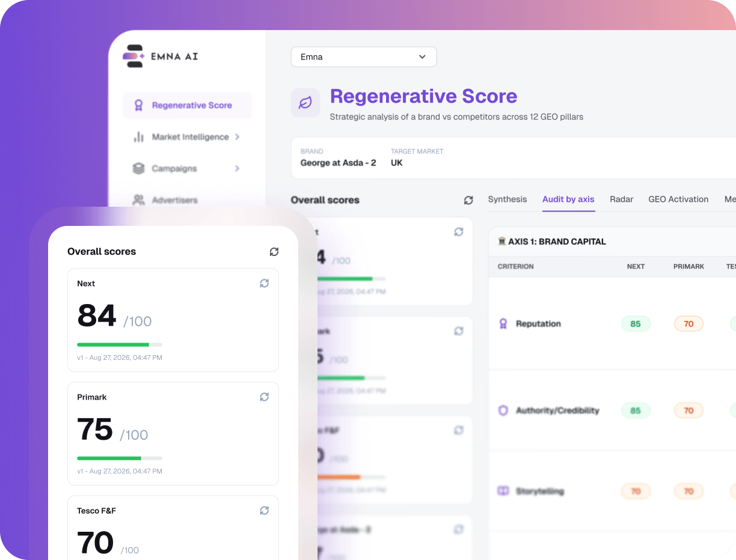Click Primark's Reputation score 70
Image resolution: width=736 pixels, height=560 pixels.
[688, 324]
